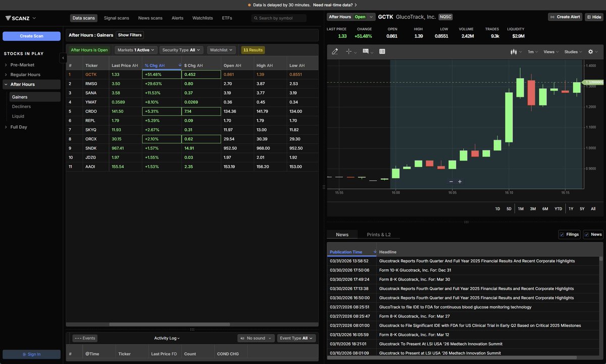Toggle the News checkbox
The image size is (606, 364).
586,234
